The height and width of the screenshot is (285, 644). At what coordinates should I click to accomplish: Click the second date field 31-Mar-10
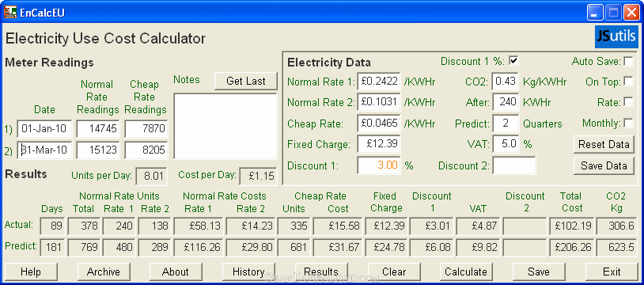[44, 150]
